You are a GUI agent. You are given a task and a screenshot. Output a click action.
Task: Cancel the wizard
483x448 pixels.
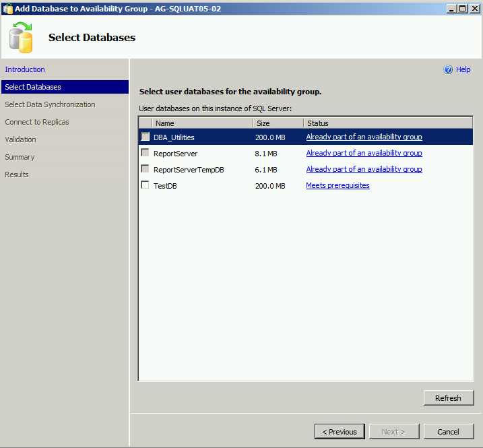click(x=449, y=432)
